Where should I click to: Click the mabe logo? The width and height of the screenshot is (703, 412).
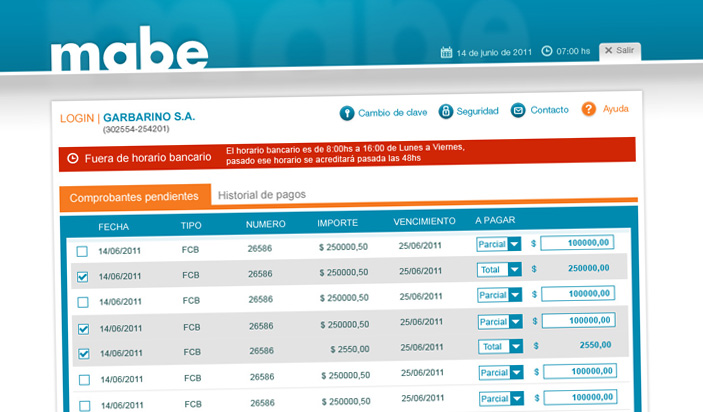pos(129,53)
